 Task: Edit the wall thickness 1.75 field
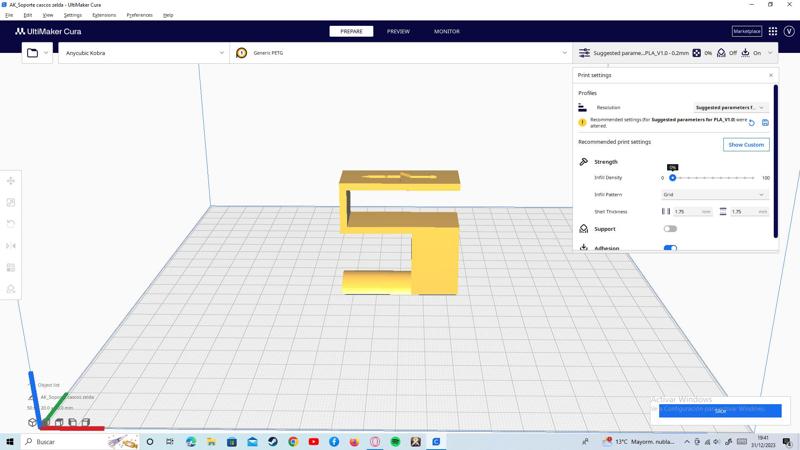coord(692,211)
